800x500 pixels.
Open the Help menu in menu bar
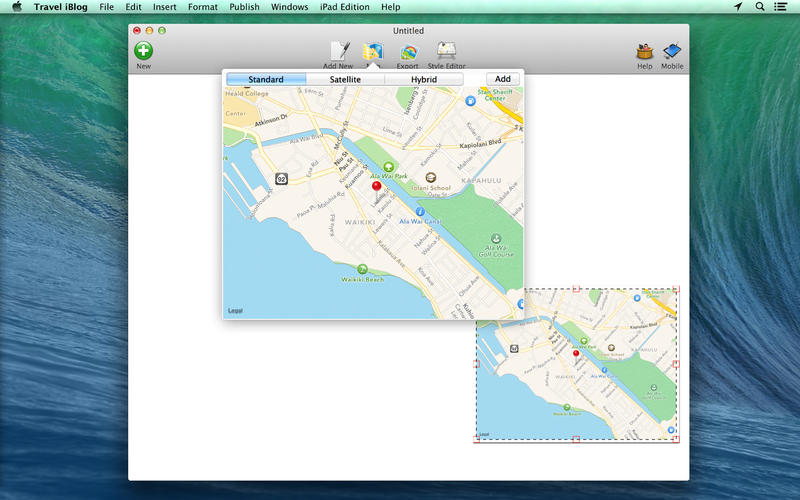pyautogui.click(x=390, y=7)
